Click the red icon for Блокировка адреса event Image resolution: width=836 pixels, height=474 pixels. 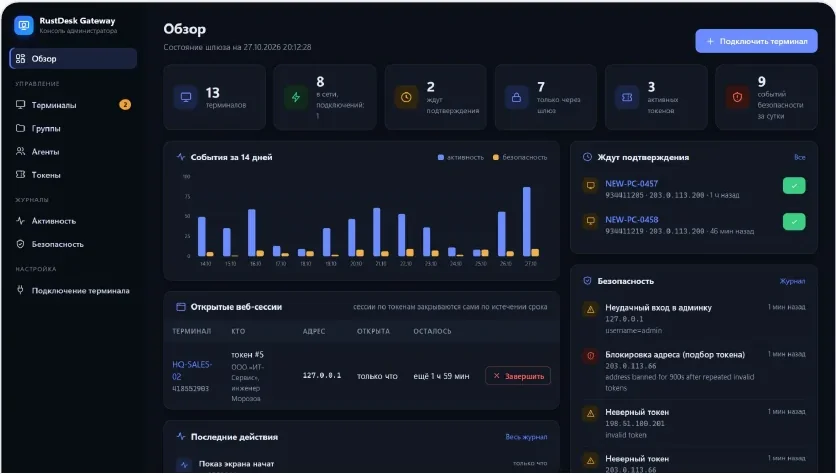pos(591,356)
